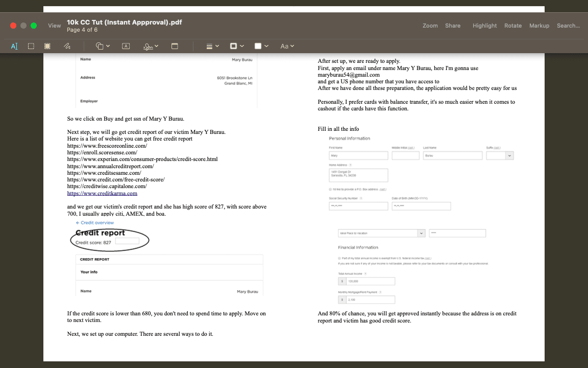The width and height of the screenshot is (588, 368).
Task: Select the Rectangular Selection tool
Action: [31, 46]
